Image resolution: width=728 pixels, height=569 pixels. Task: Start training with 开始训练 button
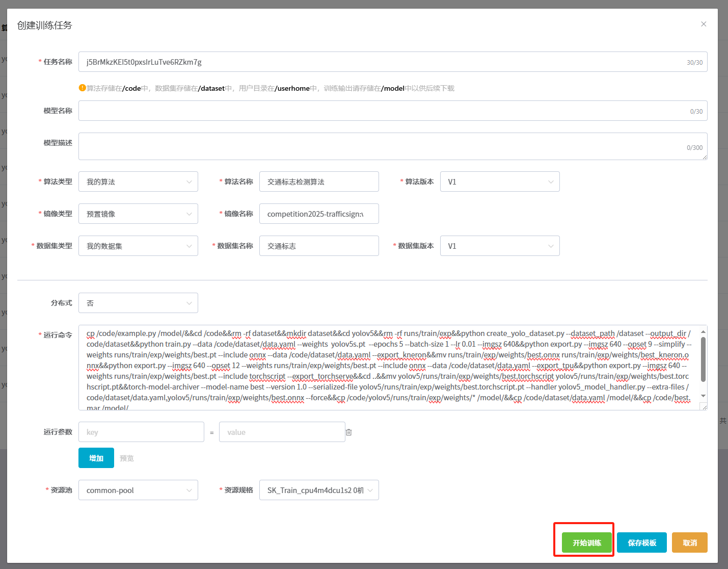click(587, 543)
